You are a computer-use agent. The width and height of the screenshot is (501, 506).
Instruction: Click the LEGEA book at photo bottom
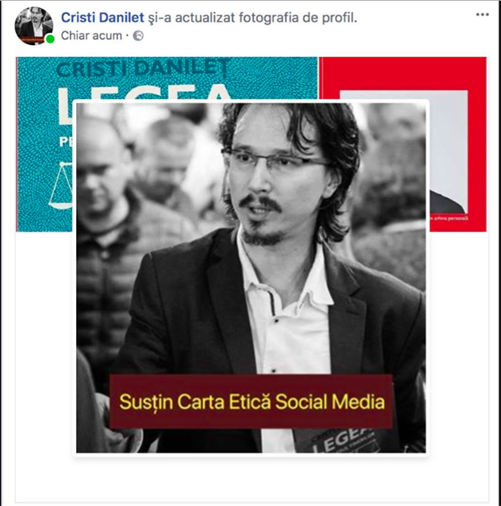343,440
